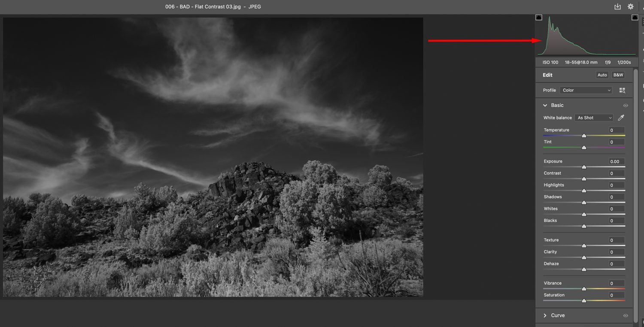Open White balance dropdown As Shot
Viewport: 644px width, 327px height.
coord(594,118)
